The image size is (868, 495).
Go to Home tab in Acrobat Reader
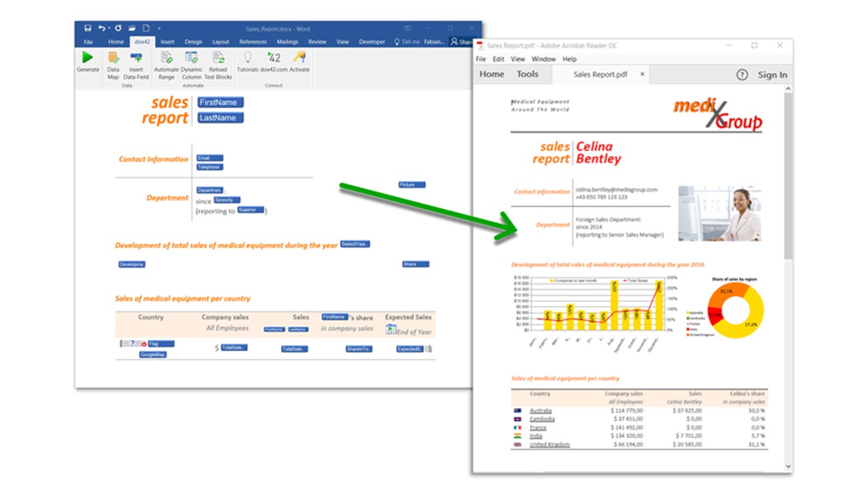click(x=492, y=74)
